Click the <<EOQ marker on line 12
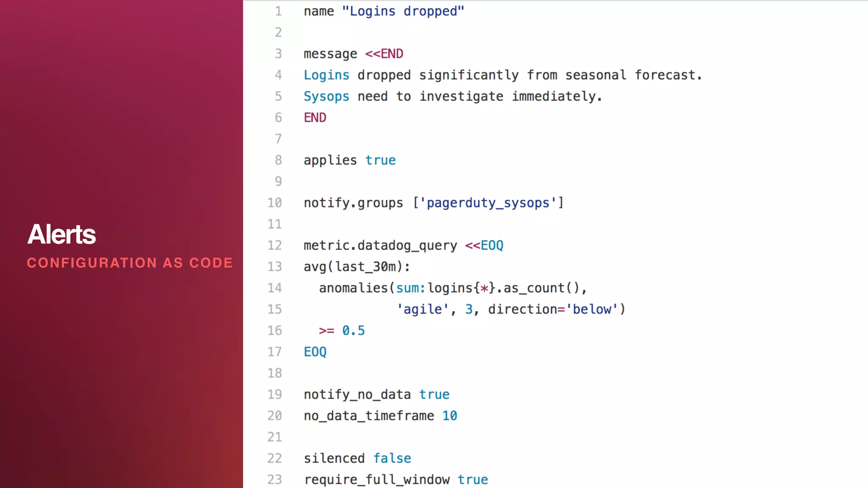 484,246
